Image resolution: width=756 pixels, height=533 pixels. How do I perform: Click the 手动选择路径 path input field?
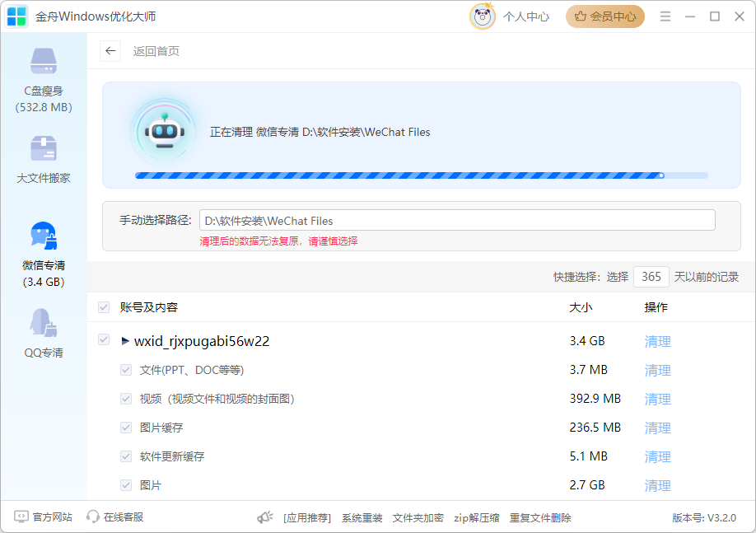coord(457,221)
